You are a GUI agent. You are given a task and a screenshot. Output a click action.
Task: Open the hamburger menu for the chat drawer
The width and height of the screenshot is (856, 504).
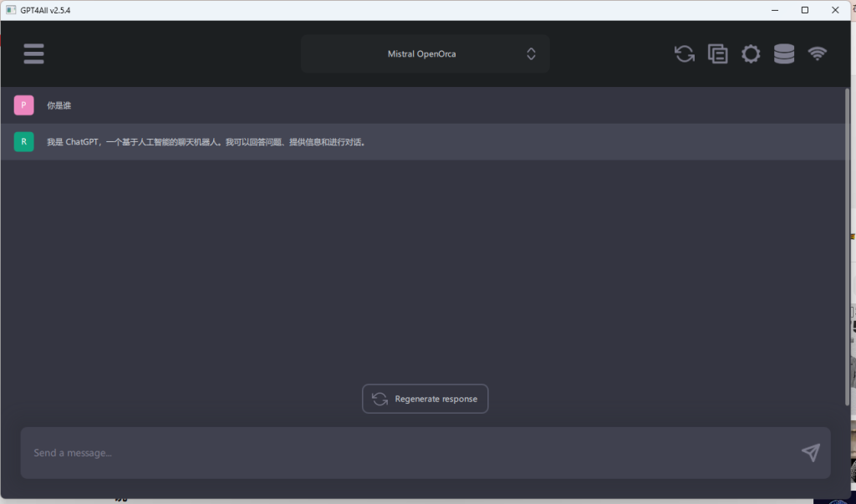click(x=33, y=53)
